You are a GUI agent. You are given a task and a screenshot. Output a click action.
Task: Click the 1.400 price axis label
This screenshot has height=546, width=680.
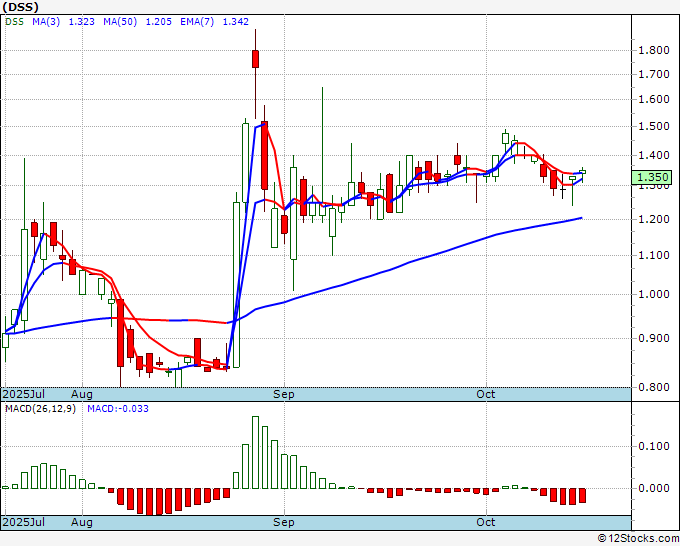coord(654,155)
